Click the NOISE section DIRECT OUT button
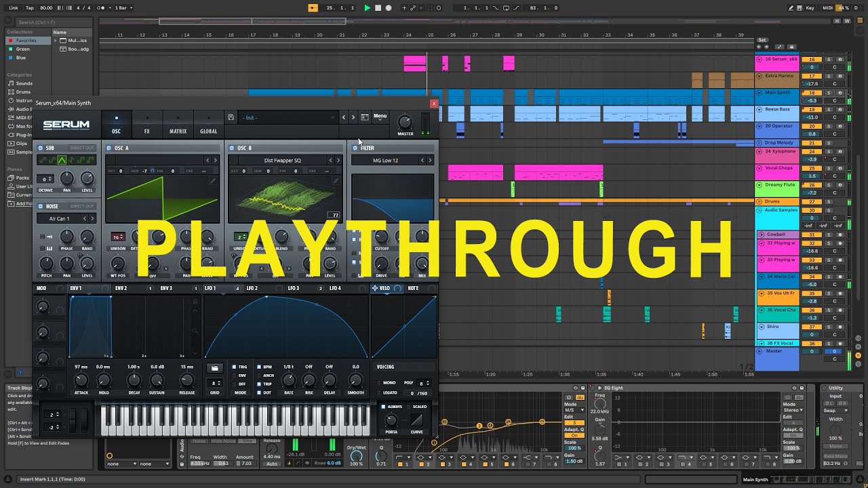 (82, 206)
